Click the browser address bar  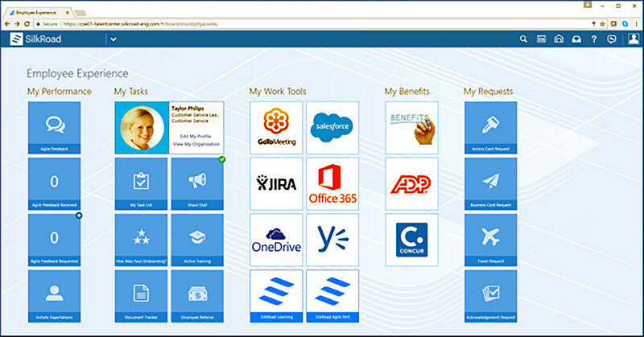pos(322,25)
